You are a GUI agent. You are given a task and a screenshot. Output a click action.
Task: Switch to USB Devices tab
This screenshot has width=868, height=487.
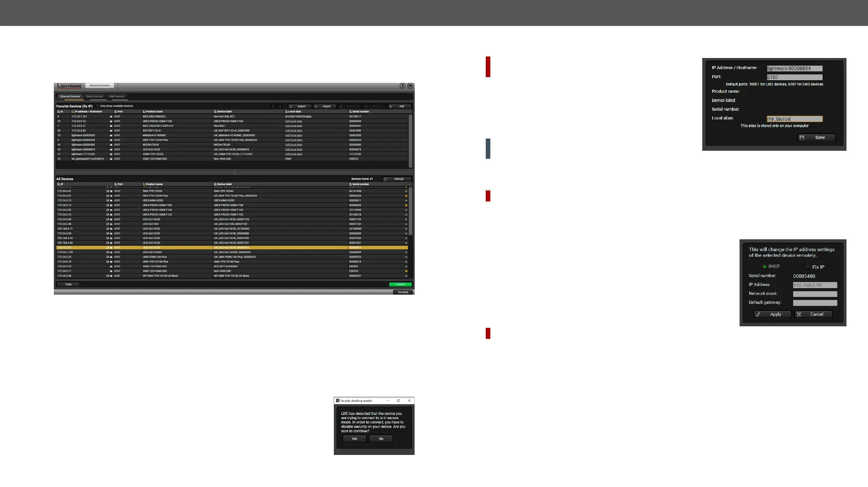pyautogui.click(x=116, y=97)
